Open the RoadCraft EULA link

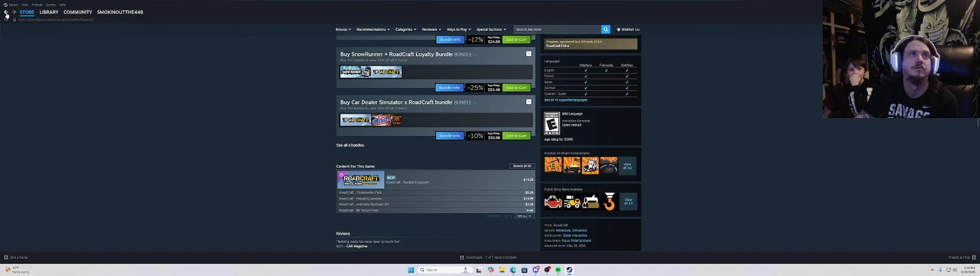coord(557,46)
